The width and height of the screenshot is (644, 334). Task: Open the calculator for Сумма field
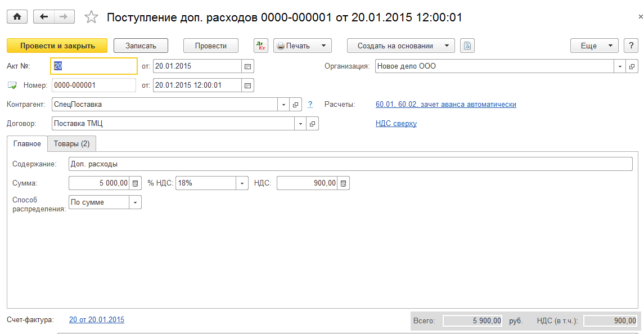tap(136, 183)
